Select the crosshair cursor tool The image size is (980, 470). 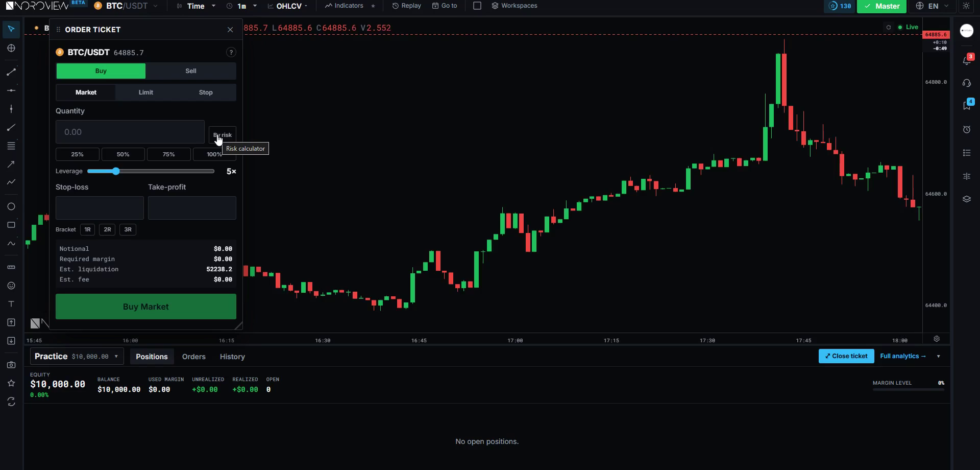(x=11, y=48)
